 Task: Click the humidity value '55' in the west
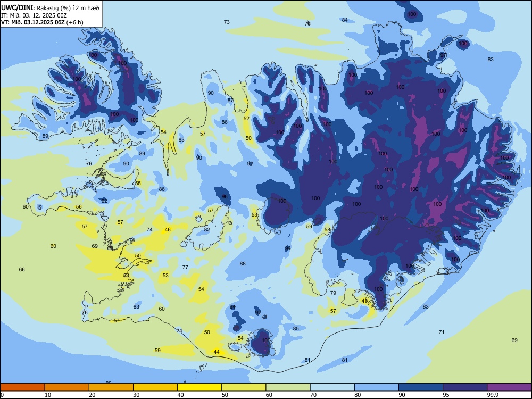pos(138,183)
